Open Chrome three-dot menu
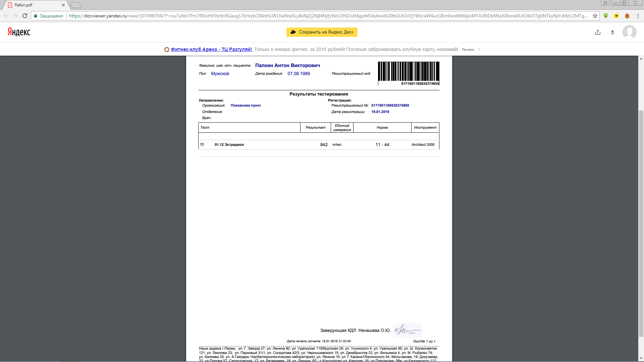 (638, 16)
